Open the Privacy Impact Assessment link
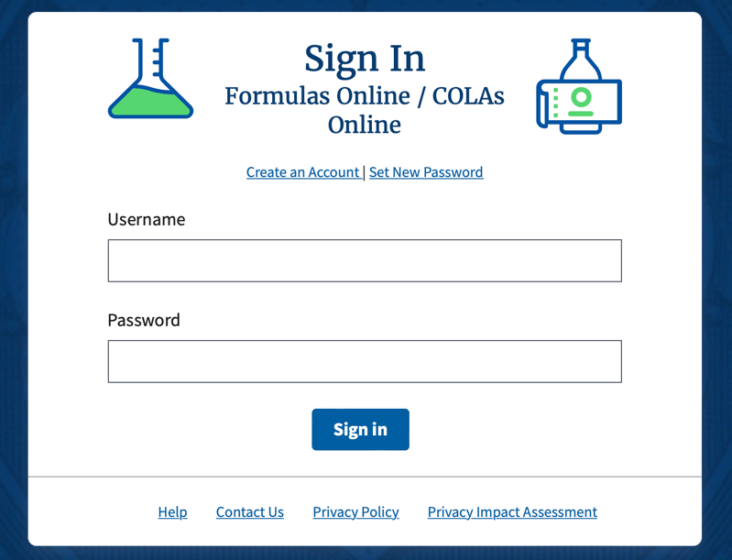 point(512,512)
